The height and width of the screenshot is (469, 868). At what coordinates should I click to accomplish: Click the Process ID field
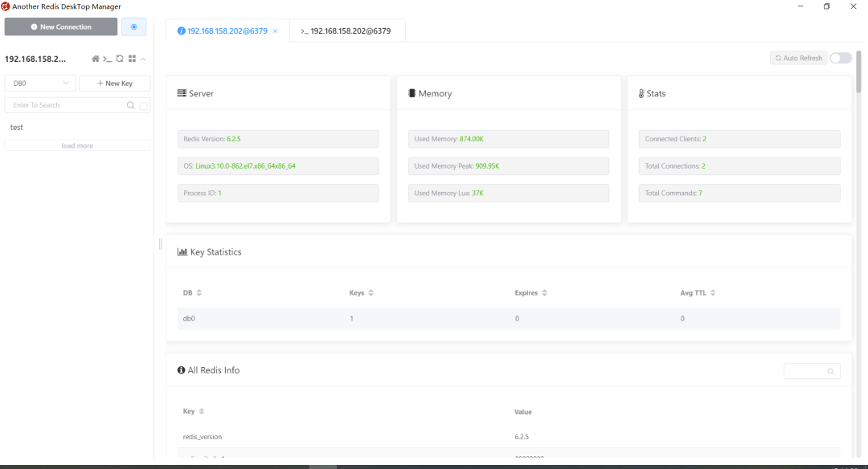click(278, 193)
